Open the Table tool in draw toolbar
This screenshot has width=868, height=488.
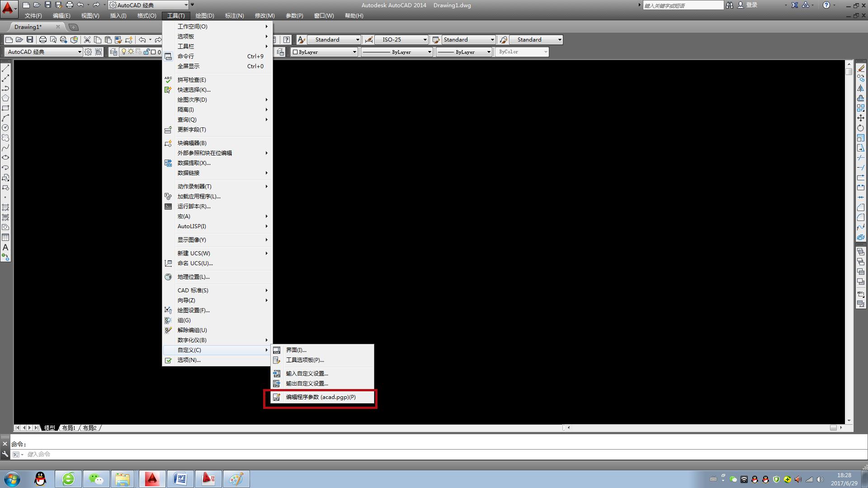pos(5,237)
